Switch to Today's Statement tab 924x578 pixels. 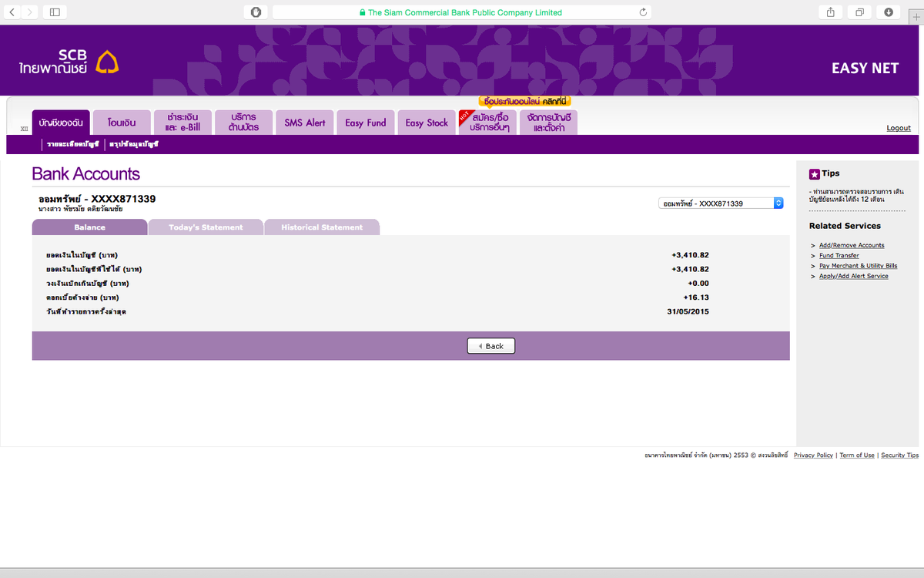[206, 227]
